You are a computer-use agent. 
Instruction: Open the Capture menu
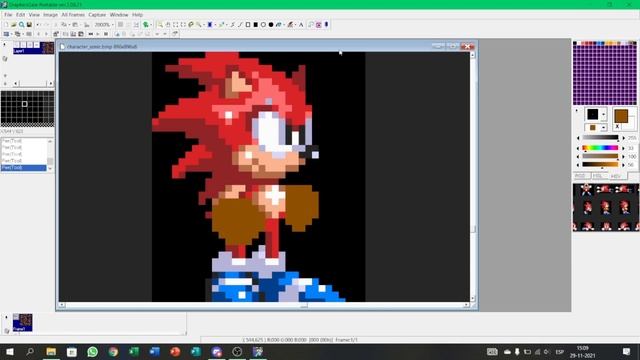[97, 15]
